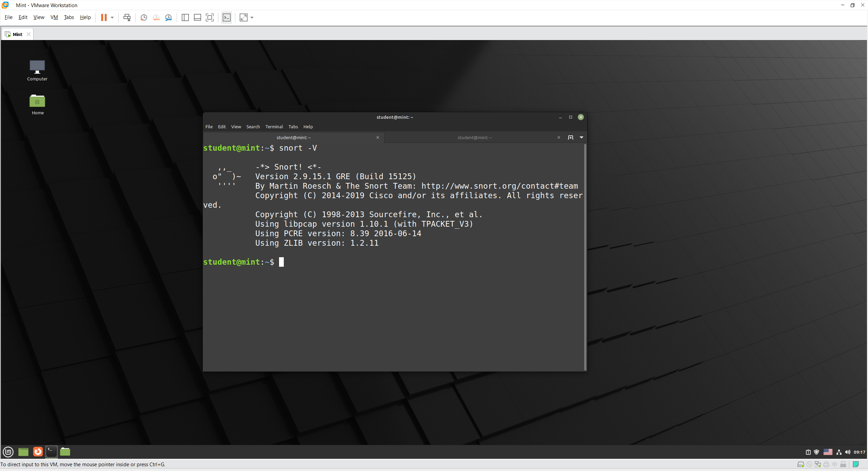Open new terminal tab button
Viewport: 868px width, 471px height.
coord(571,137)
